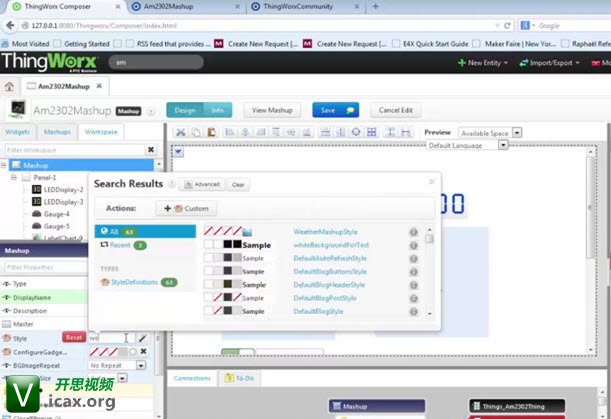Viewport: 611px width, 419px height.
Task: Open info for DefaultAutoRefreshStyle result
Action: click(x=413, y=259)
